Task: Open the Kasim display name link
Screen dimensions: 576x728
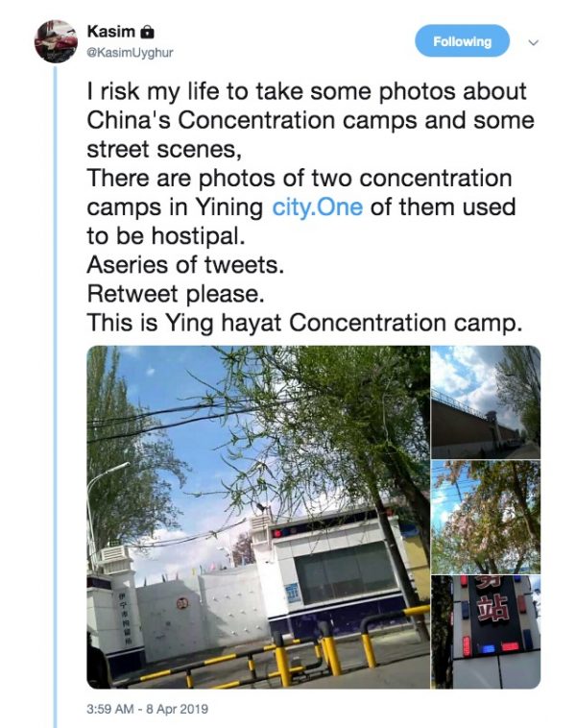Action: 111,32
